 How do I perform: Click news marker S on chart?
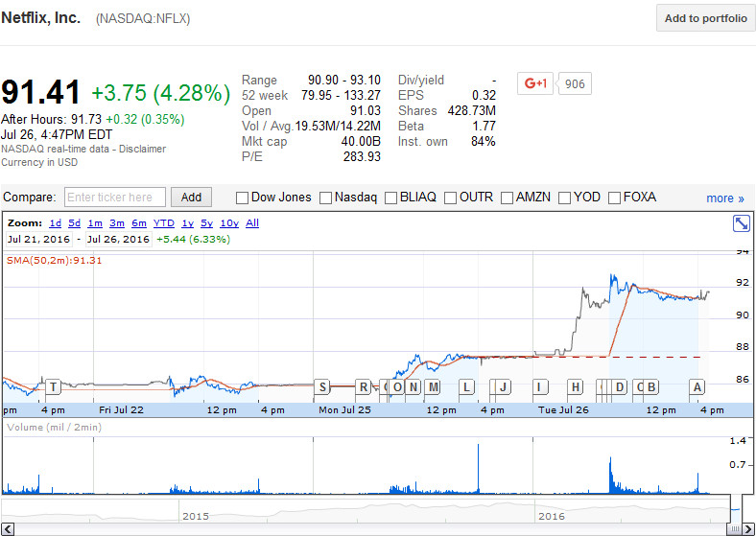pyautogui.click(x=322, y=386)
